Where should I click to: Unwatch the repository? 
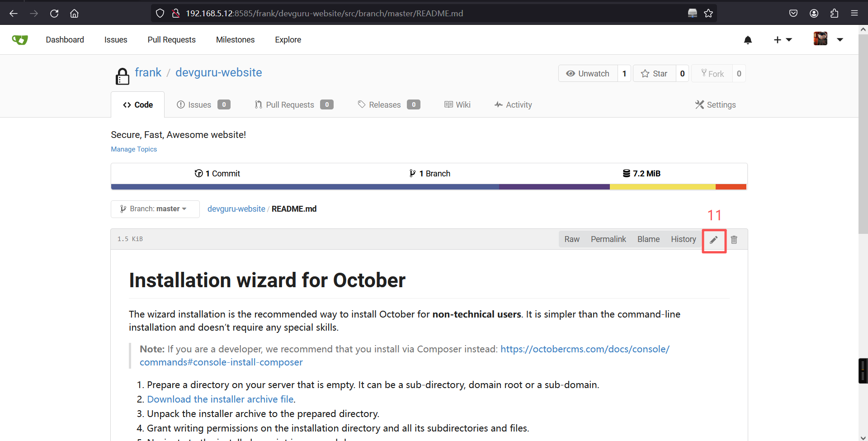click(x=588, y=73)
